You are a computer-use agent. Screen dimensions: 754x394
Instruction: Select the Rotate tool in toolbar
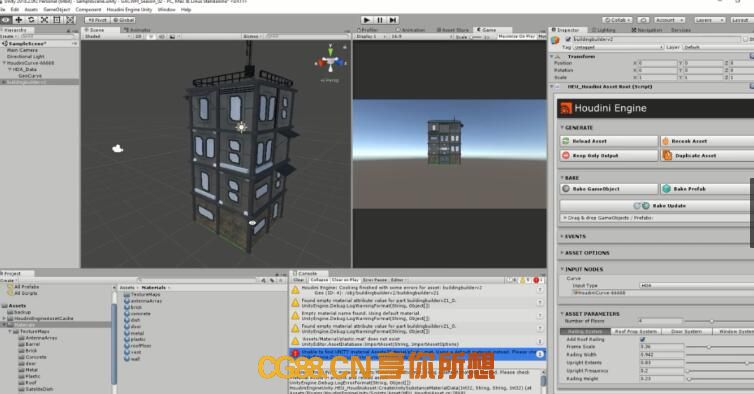(31, 20)
